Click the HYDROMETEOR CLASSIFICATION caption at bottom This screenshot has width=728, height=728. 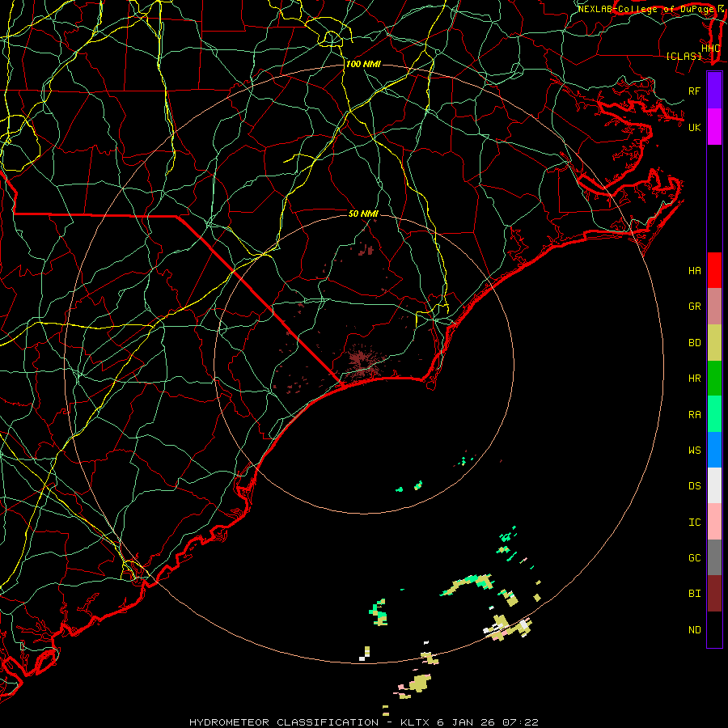(x=363, y=722)
